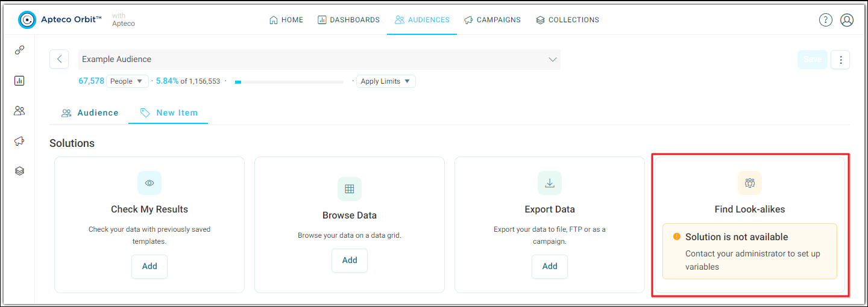Expand the Apply Limits dropdown

click(386, 81)
